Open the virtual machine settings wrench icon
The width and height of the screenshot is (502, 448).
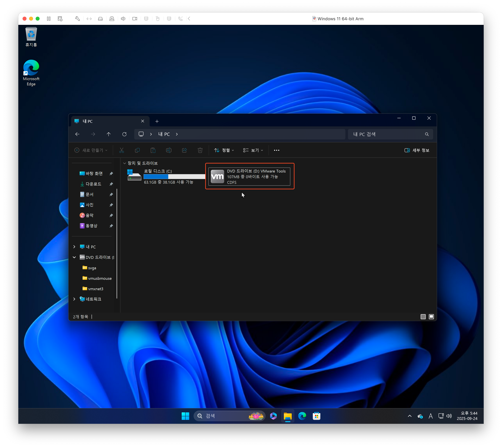(x=77, y=19)
